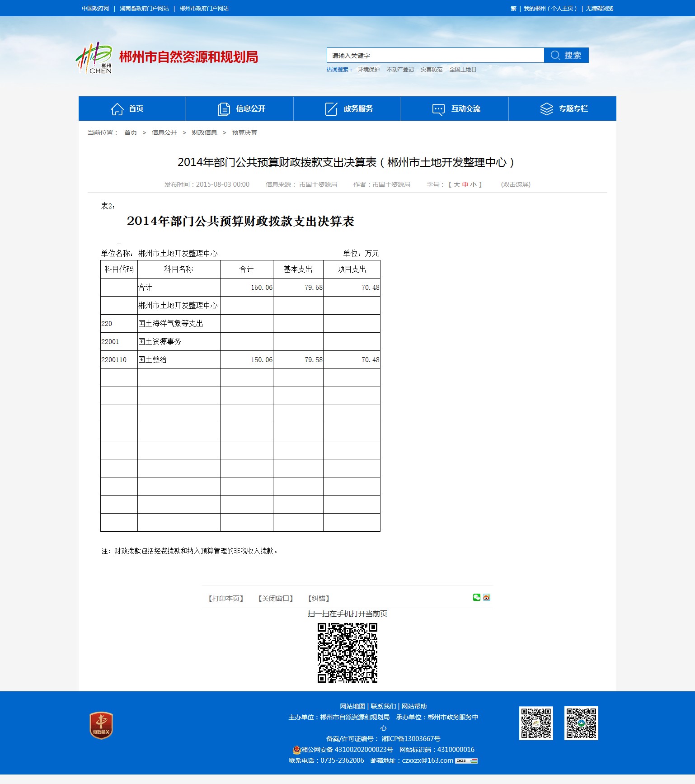The height and width of the screenshot is (784, 695).
Task: Click the magnifier icon in search button
Action: coord(555,55)
